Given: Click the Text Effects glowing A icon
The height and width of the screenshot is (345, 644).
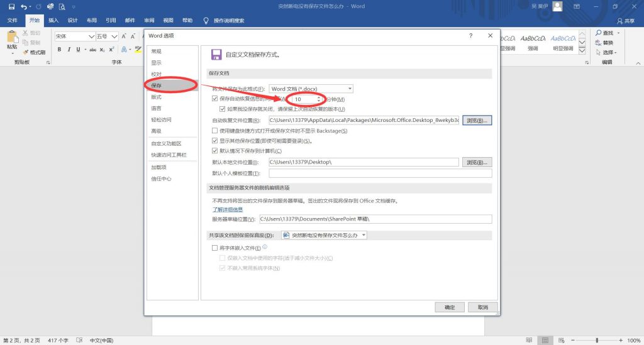Looking at the screenshot, I should click(124, 49).
